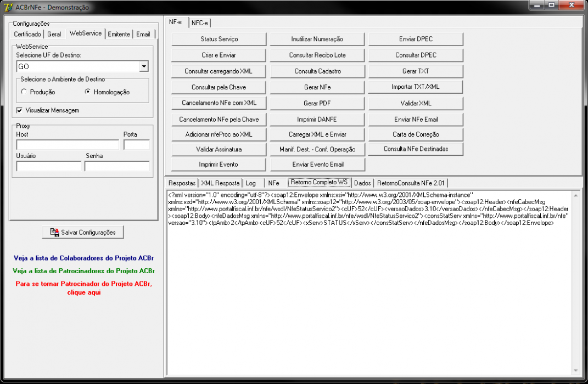Click the ACBrNFe application icon in title bar
Image resolution: width=588 pixels, height=384 pixels.
point(8,7)
